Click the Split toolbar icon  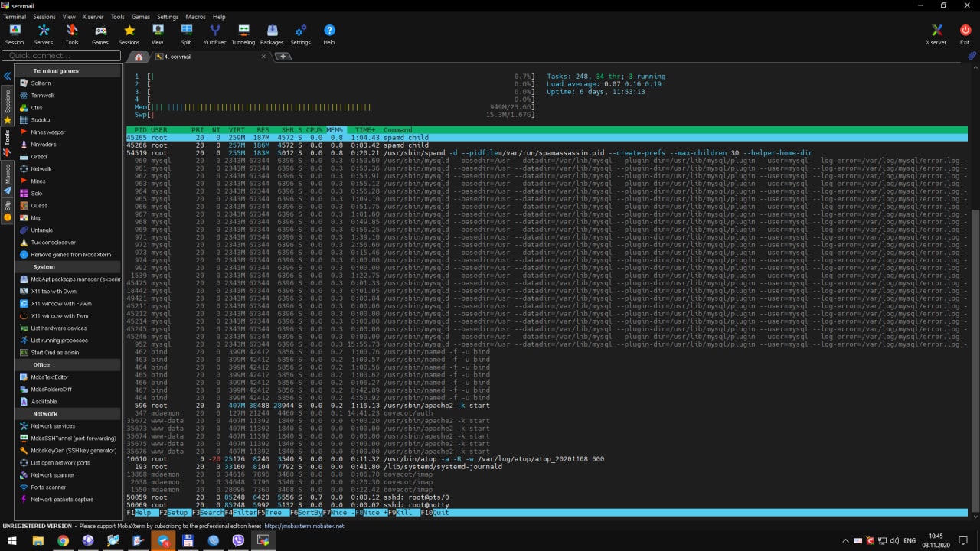(x=186, y=34)
